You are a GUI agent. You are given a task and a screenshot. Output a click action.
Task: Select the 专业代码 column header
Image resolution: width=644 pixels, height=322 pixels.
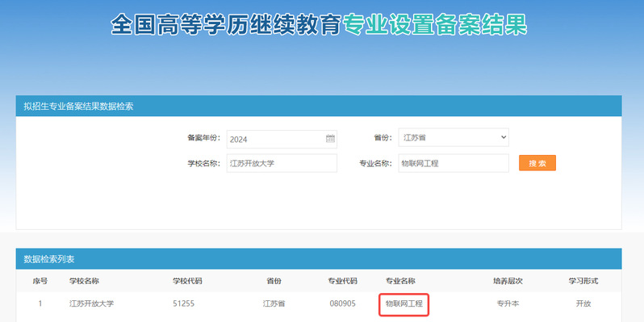[x=342, y=282]
